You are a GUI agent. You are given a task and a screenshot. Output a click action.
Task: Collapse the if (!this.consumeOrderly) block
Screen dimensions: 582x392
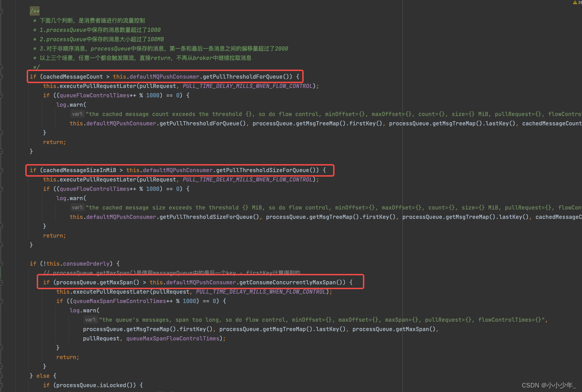click(x=1, y=264)
